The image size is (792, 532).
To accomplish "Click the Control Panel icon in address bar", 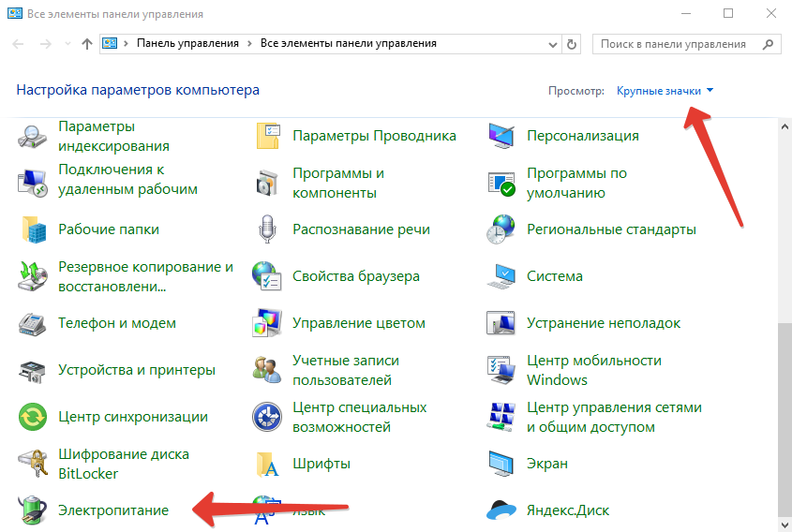I will click(110, 44).
